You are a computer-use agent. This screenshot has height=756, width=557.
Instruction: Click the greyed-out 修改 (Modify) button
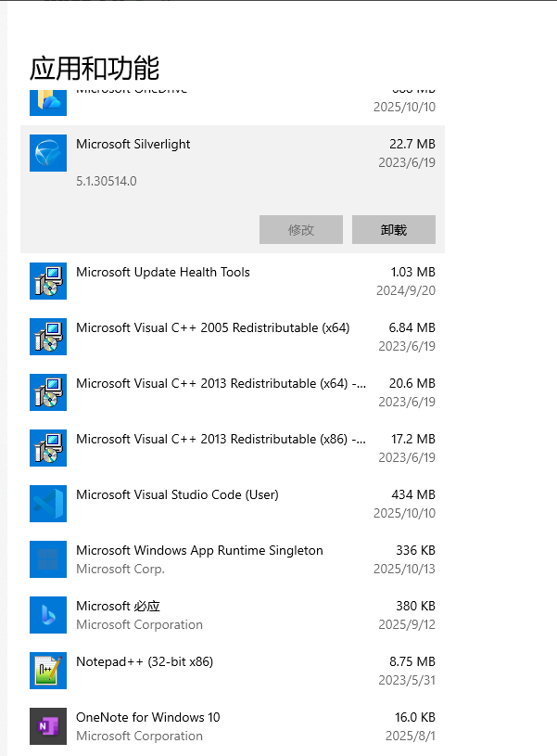point(301,230)
